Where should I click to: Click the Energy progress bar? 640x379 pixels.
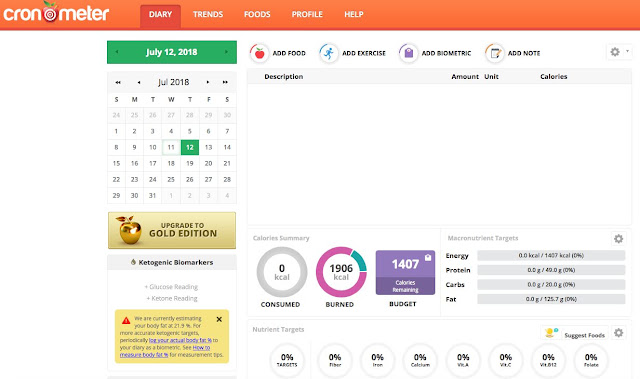pyautogui.click(x=551, y=255)
